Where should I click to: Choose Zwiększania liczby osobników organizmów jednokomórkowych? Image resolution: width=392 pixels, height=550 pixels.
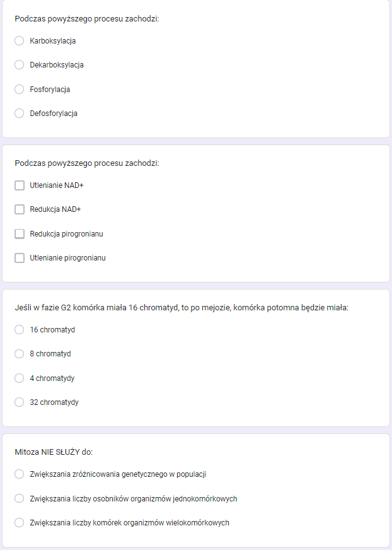pyautogui.click(x=20, y=498)
